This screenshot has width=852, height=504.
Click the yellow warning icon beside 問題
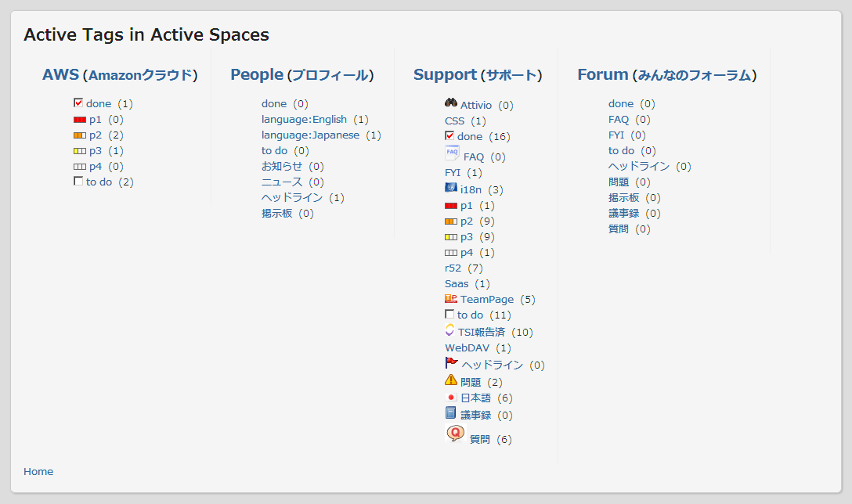451,380
